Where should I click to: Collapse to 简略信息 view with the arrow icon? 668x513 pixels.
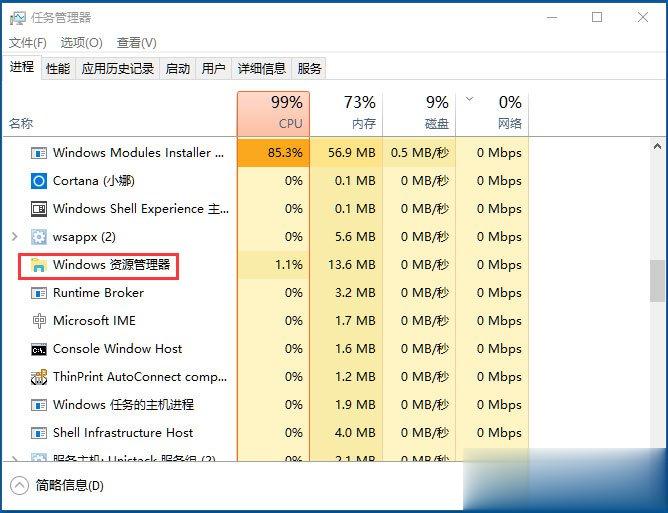[x=19, y=485]
